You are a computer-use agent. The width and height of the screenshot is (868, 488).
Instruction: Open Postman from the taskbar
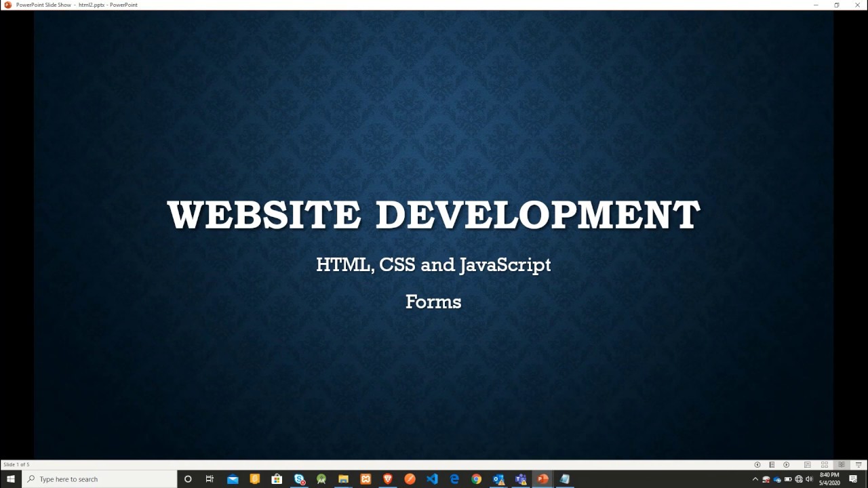(x=410, y=479)
